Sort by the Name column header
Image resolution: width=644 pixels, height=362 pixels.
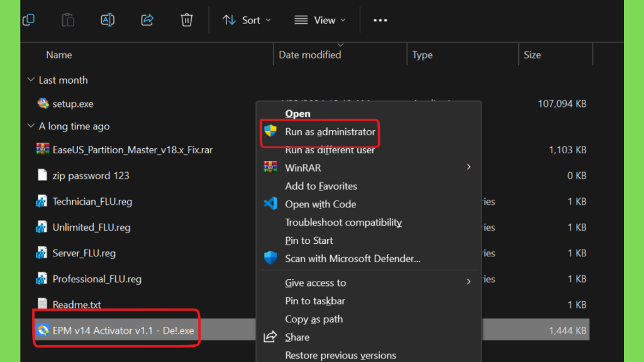point(58,55)
